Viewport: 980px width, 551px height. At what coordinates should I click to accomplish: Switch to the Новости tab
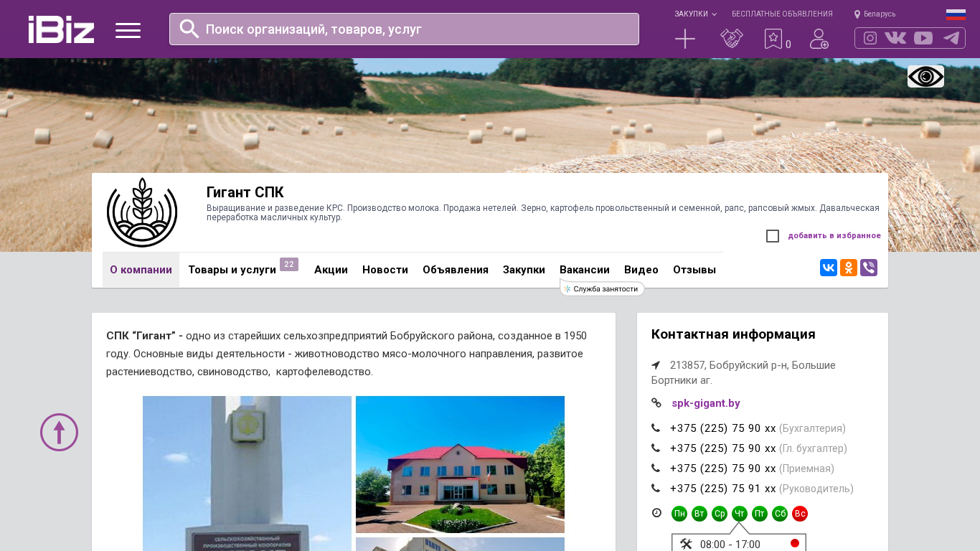coord(385,270)
